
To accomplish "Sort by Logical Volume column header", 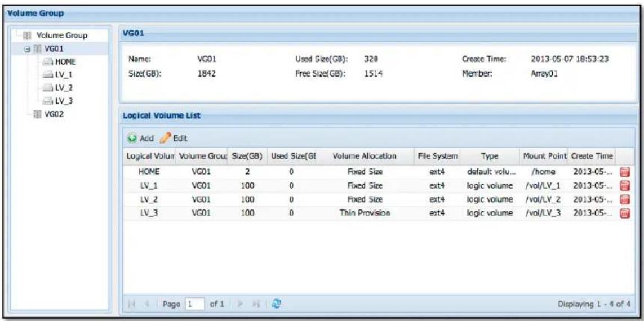I will [x=150, y=157].
